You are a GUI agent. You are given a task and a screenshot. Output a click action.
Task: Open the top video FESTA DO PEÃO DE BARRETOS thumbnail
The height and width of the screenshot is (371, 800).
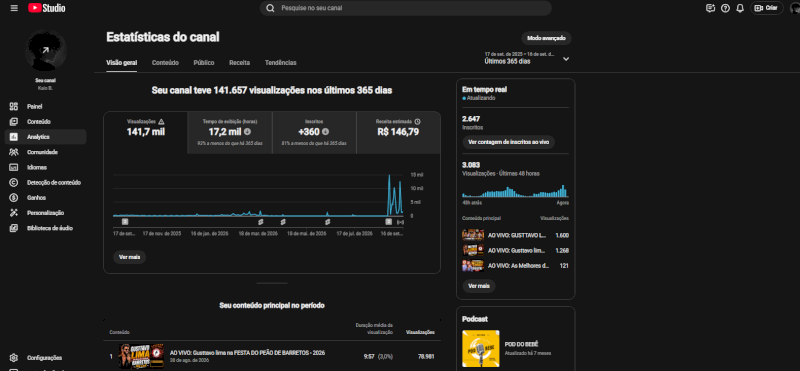(141, 356)
